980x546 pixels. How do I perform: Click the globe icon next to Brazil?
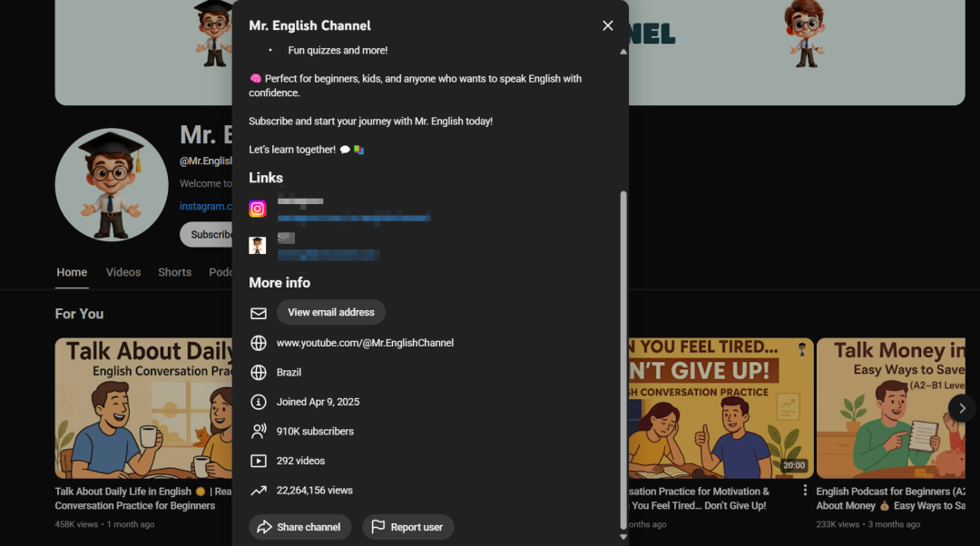[259, 373]
